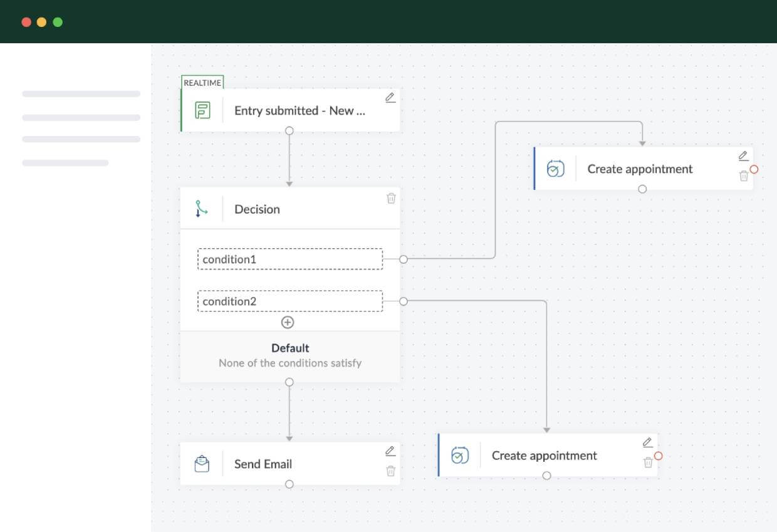Delete the Decision node using trash icon

click(391, 198)
